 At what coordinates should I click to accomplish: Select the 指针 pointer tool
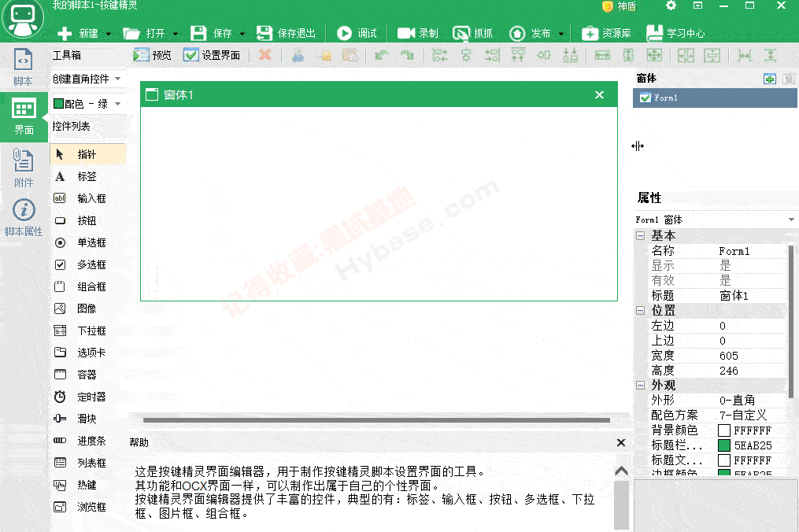tap(87, 154)
